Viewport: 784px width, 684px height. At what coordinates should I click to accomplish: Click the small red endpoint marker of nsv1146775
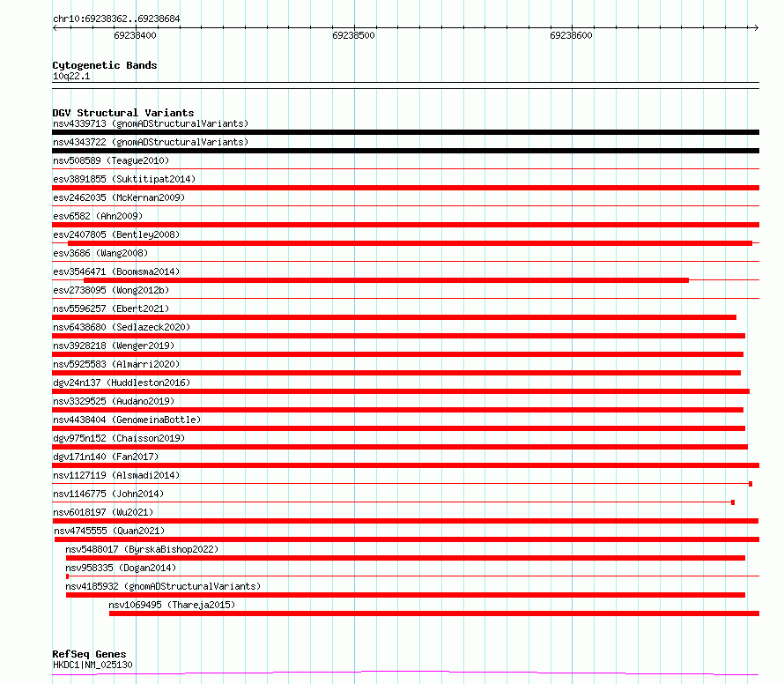pyautogui.click(x=733, y=502)
